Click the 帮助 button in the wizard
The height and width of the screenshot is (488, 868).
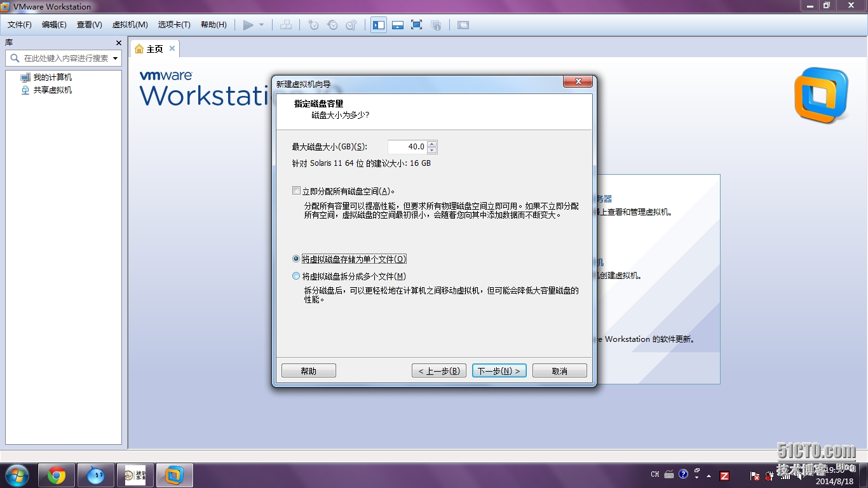coord(309,370)
